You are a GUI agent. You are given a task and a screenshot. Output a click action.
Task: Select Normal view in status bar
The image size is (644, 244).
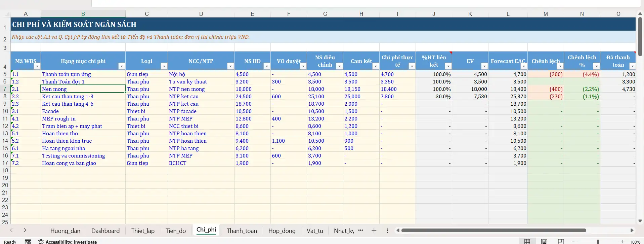pyautogui.click(x=527, y=241)
